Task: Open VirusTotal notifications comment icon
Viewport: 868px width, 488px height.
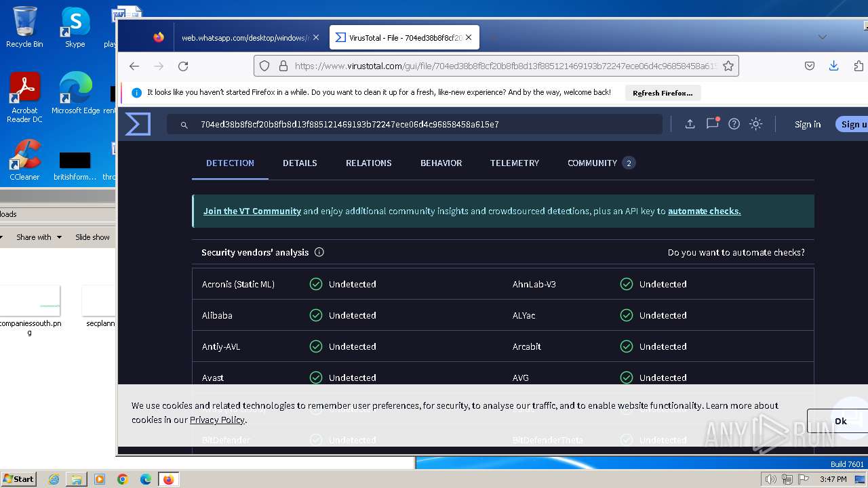Action: pyautogui.click(x=712, y=123)
